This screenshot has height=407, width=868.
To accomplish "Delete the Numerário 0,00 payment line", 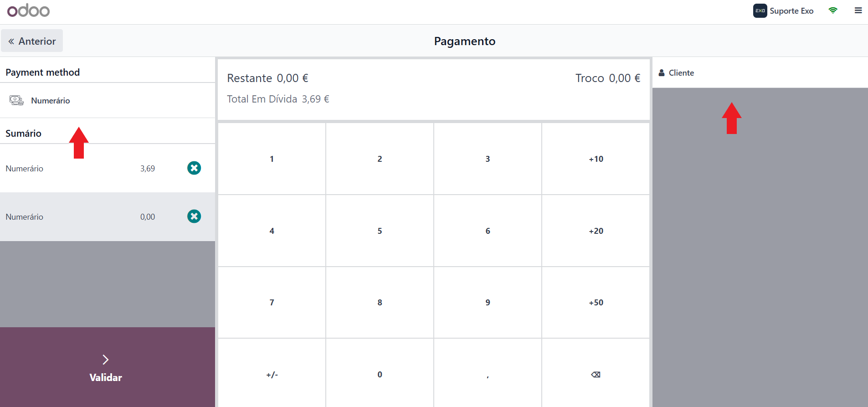I will [x=194, y=216].
